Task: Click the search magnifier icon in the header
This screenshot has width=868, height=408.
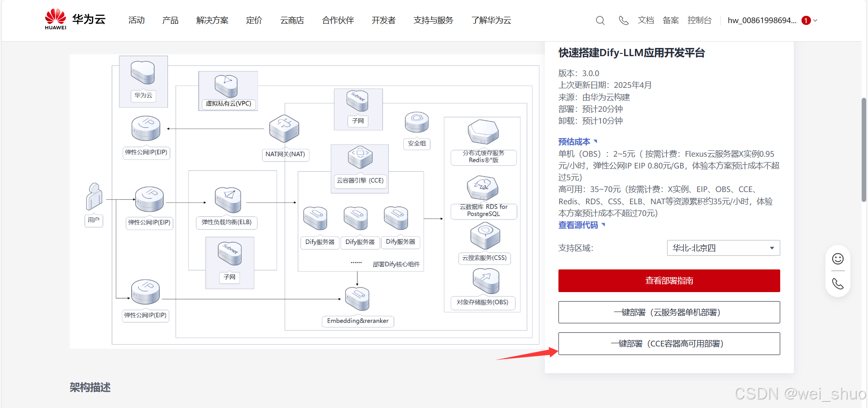Action: [x=600, y=20]
